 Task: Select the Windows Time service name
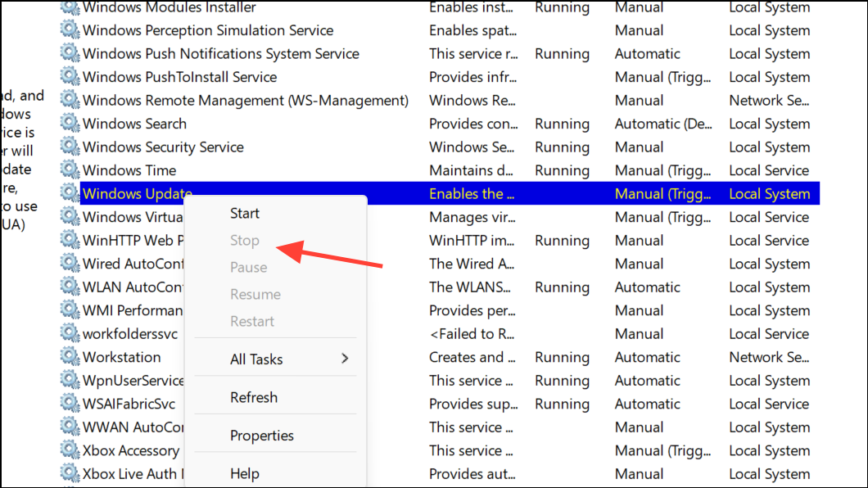(x=129, y=170)
